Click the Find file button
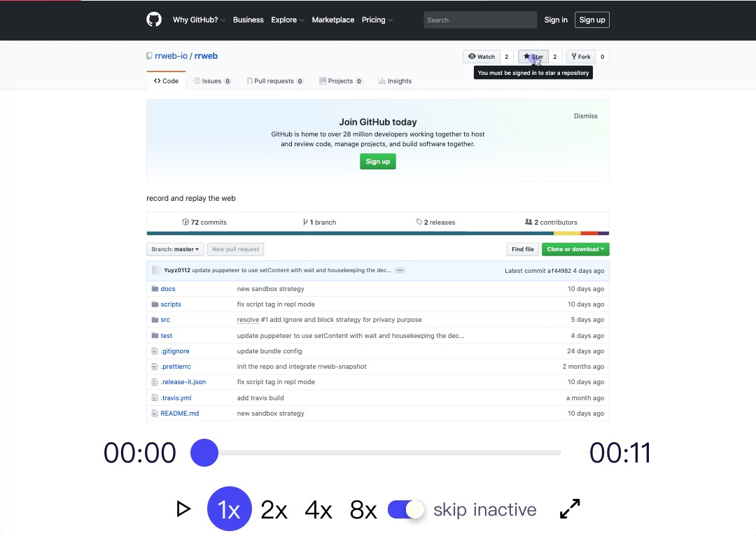The width and height of the screenshot is (756, 536). click(523, 249)
